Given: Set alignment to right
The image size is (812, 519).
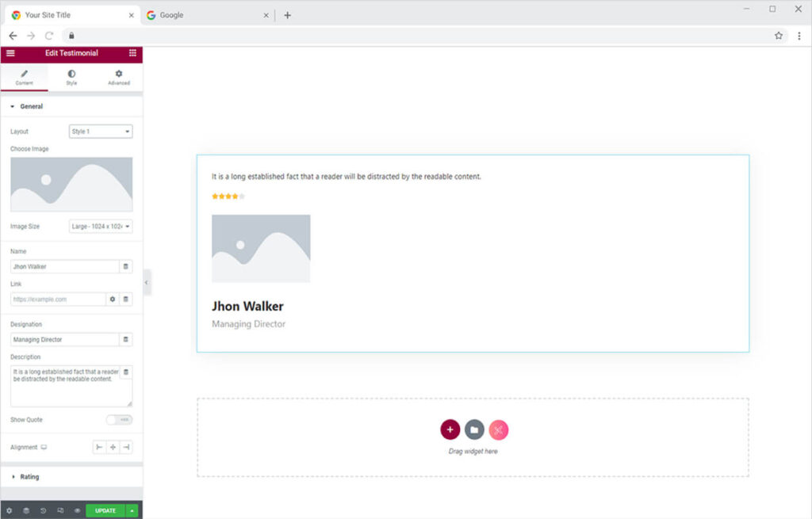Looking at the screenshot, I should coord(126,448).
